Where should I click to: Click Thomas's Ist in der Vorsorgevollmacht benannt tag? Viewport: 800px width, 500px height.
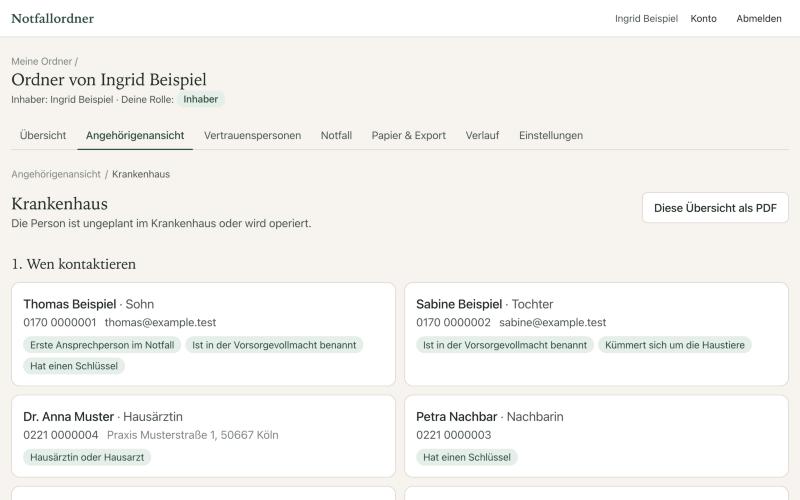point(274,345)
